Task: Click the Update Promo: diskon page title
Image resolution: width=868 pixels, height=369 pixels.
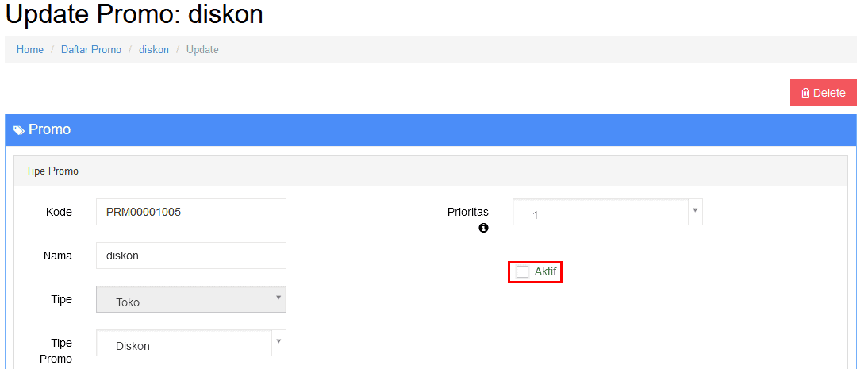Action: (x=135, y=13)
